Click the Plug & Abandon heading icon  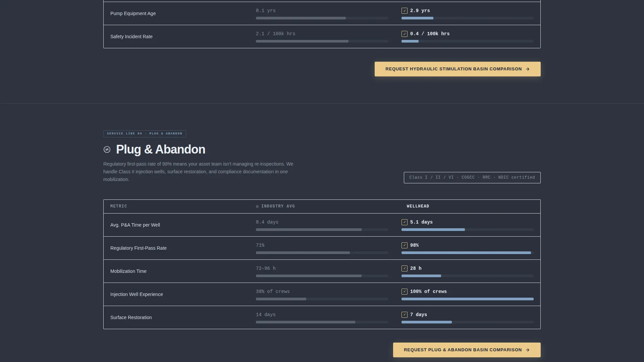pyautogui.click(x=107, y=149)
